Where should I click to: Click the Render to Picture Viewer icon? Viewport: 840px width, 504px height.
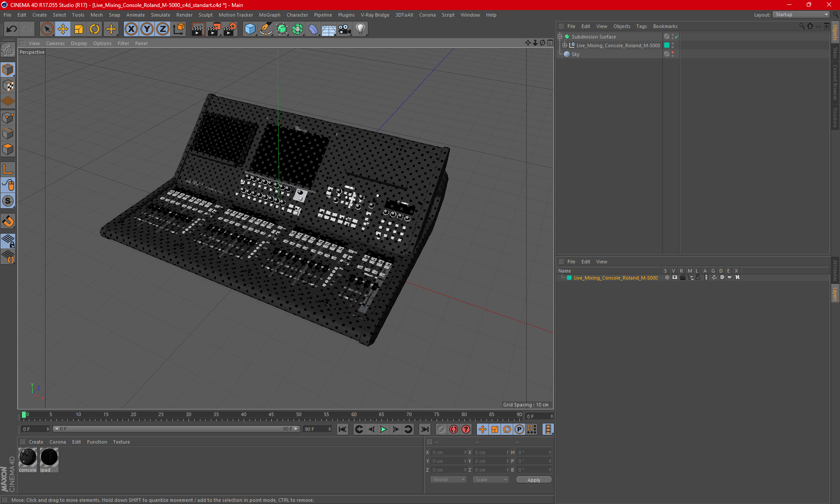click(213, 29)
